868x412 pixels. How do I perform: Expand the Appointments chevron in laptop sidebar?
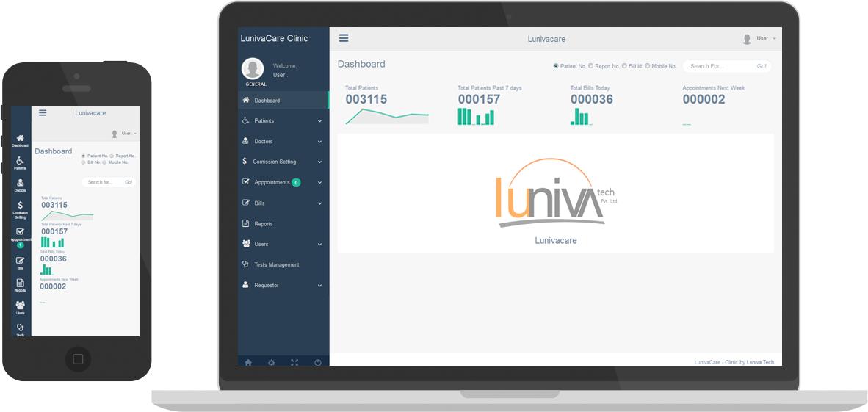tap(320, 182)
